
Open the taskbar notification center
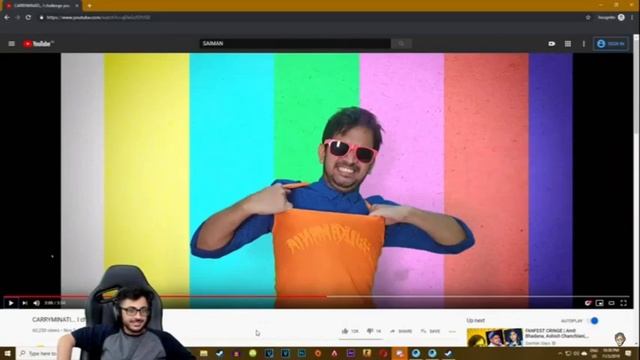[628, 353]
